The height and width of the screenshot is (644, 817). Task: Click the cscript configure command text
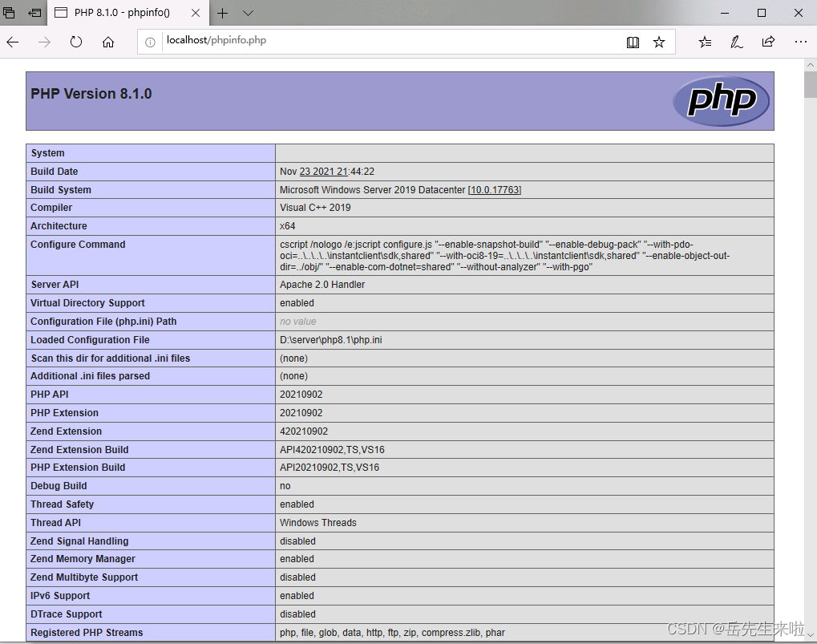504,256
